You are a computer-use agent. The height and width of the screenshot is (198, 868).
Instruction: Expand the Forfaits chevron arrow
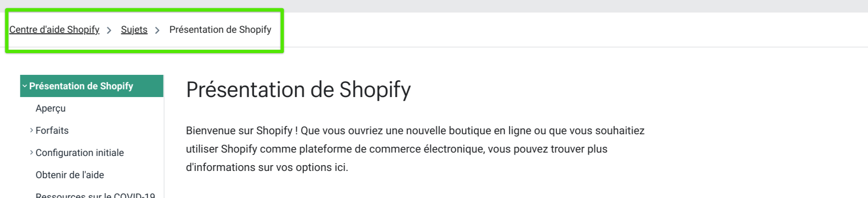31,130
